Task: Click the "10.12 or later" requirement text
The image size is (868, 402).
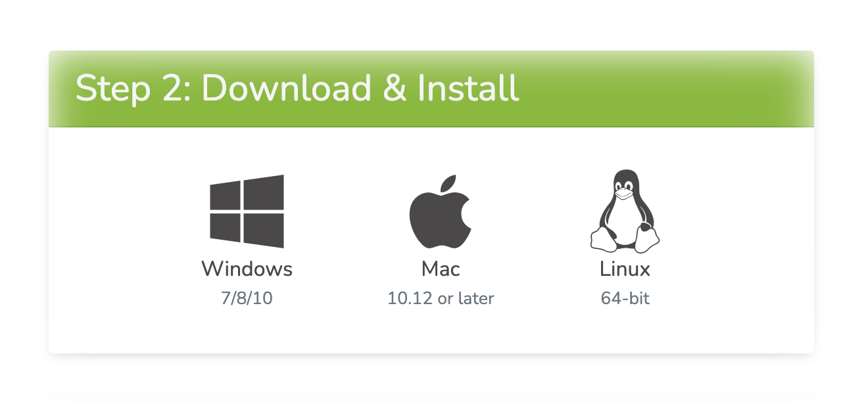Action: point(441,298)
